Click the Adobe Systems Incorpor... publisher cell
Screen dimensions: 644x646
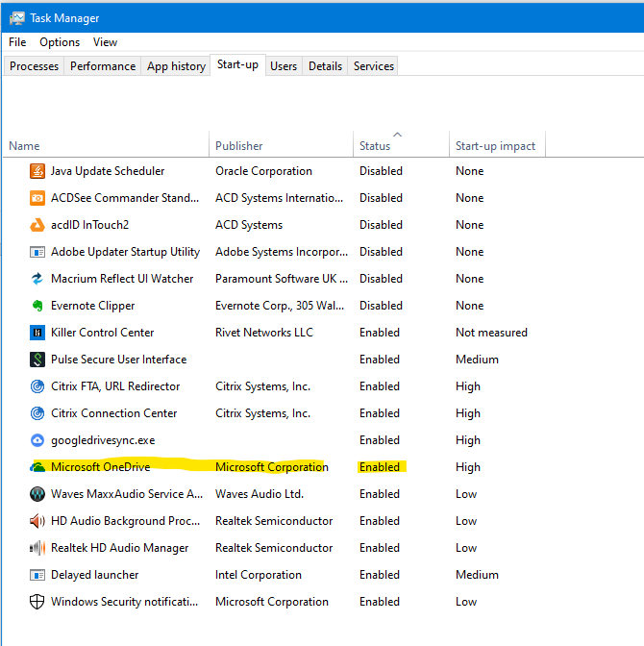pyautogui.click(x=282, y=252)
